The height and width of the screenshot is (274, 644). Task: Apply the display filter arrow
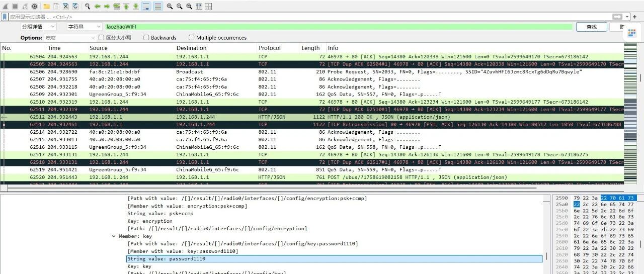point(617,17)
